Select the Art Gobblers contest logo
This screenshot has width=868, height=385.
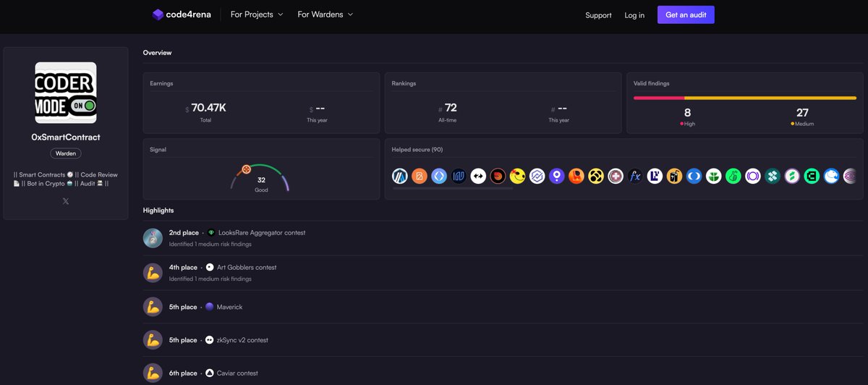pos(210,267)
